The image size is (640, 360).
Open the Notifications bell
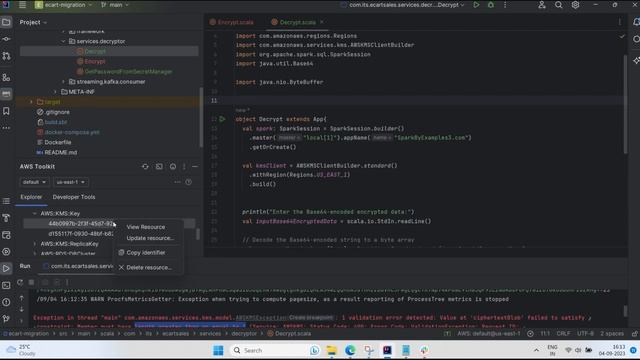coord(636,22)
